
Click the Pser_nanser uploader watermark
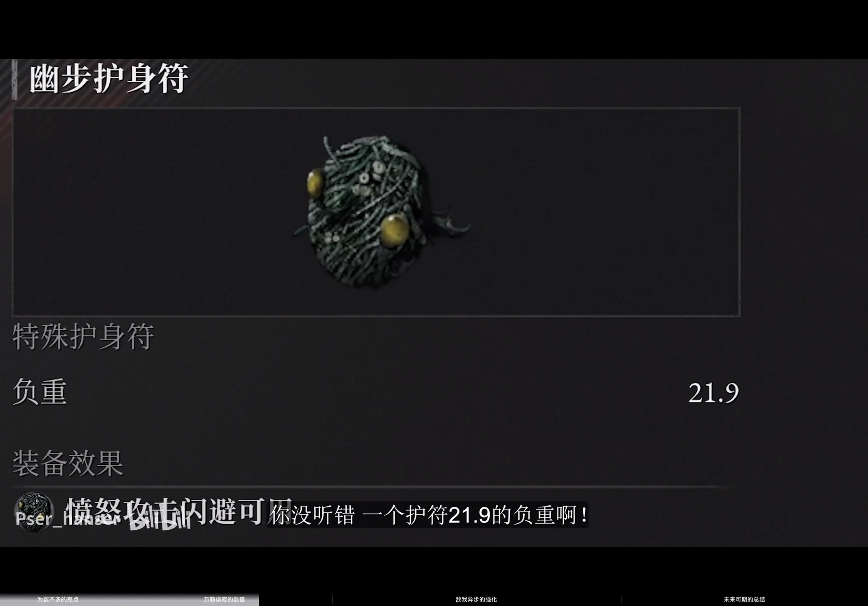point(66,519)
